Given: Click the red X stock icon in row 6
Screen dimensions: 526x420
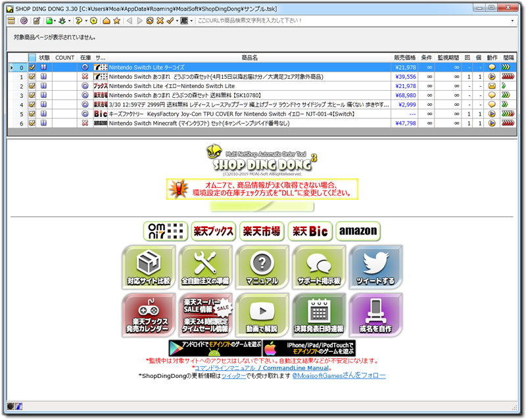Looking at the screenshot, I should 85,123.
